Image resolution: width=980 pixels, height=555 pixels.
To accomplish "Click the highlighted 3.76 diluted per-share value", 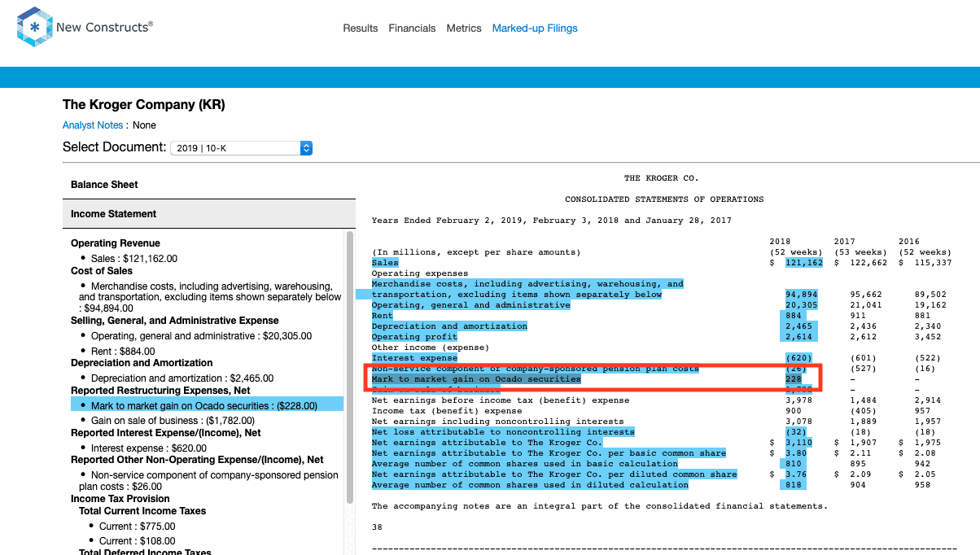I will (x=796, y=474).
